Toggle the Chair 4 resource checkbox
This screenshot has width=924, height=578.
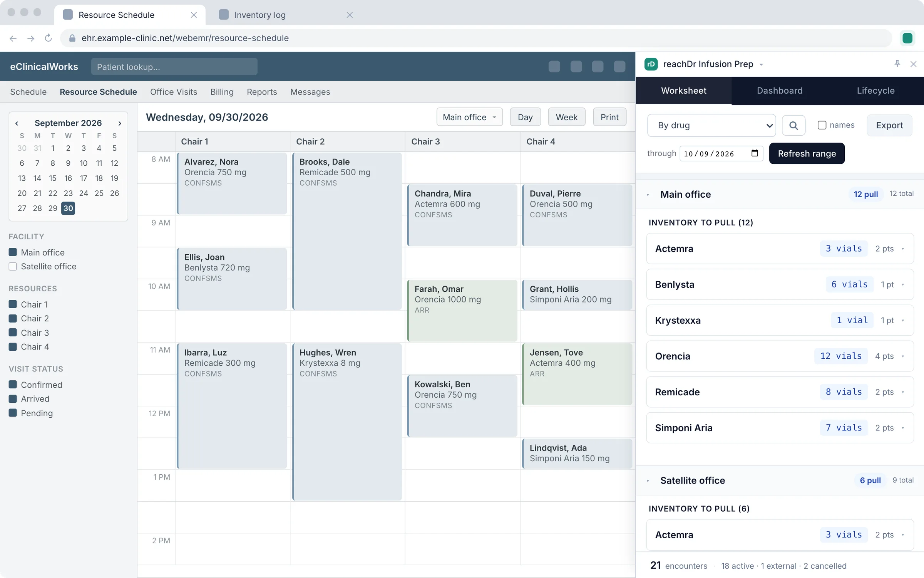click(13, 346)
